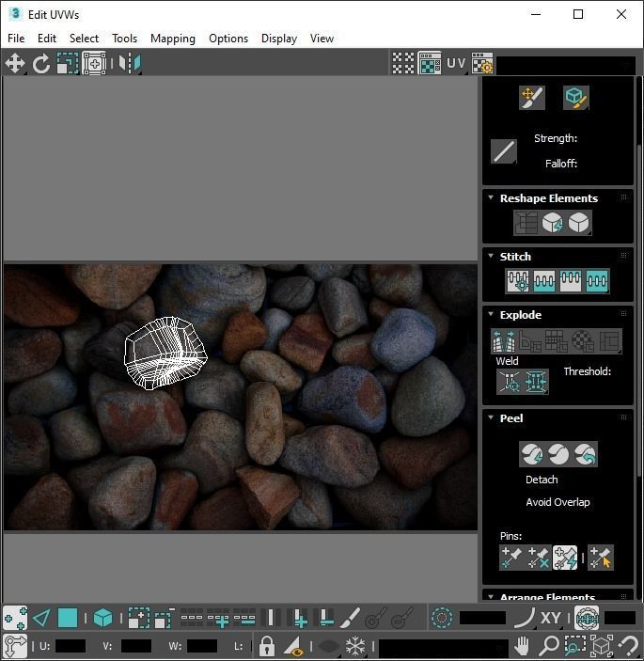Toggle Select by Element cube icon
Viewport: 644px width, 661px height.
click(x=102, y=619)
